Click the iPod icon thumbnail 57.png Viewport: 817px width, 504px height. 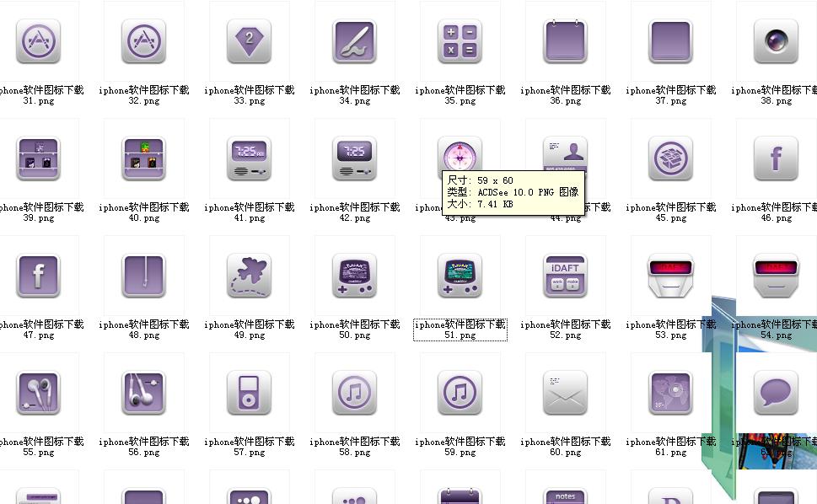pyautogui.click(x=249, y=393)
